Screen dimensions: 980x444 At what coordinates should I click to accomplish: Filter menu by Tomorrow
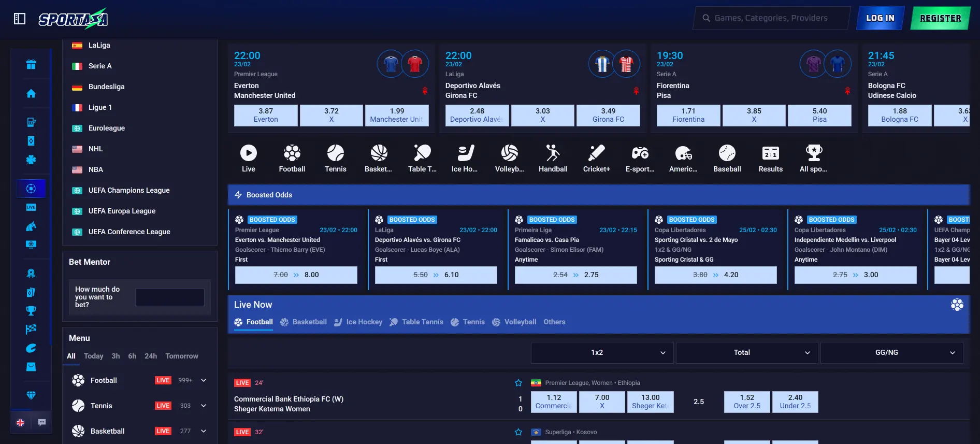click(182, 356)
